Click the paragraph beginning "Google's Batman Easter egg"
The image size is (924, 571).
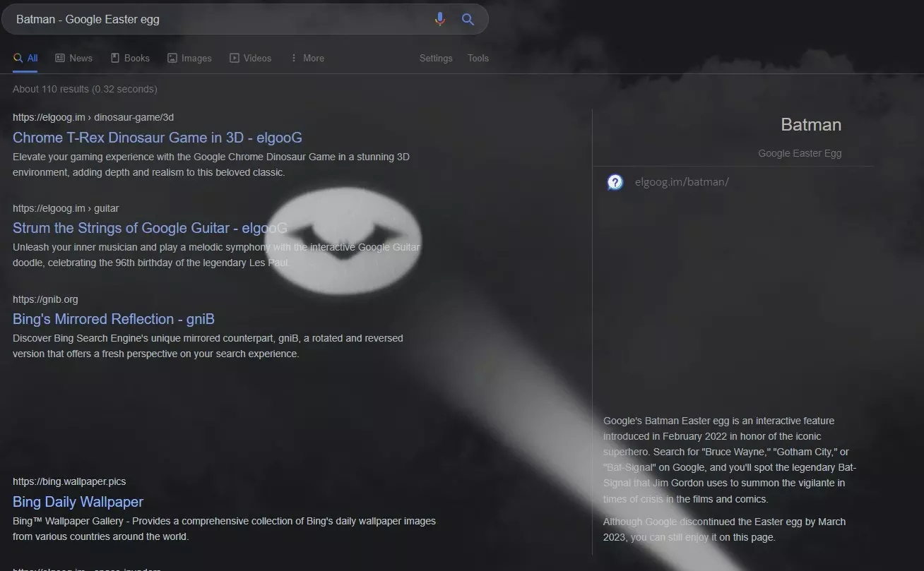pos(730,460)
